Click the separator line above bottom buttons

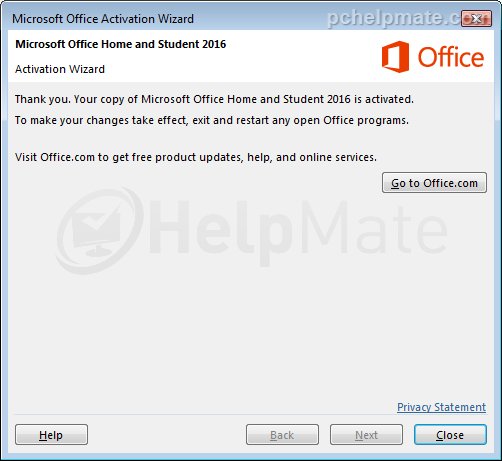[250, 415]
